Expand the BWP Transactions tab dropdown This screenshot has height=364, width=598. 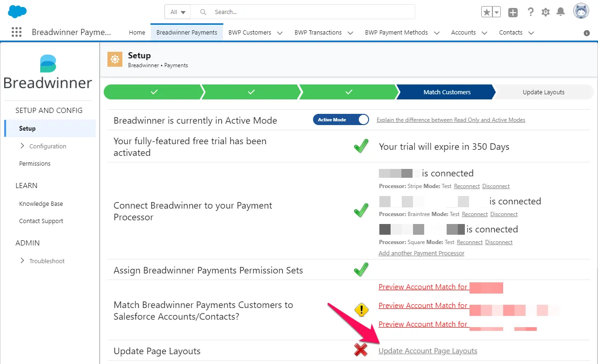350,33
